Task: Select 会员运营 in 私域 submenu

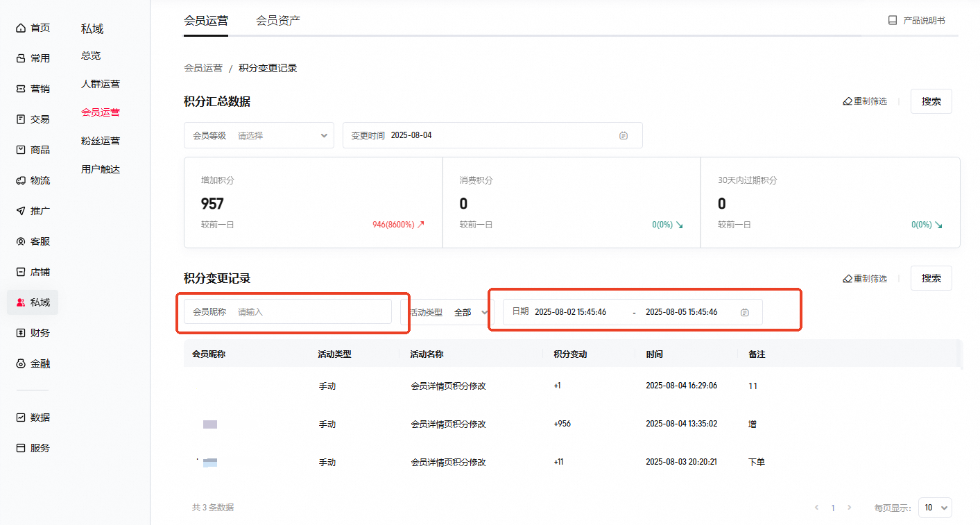Action: (101, 112)
